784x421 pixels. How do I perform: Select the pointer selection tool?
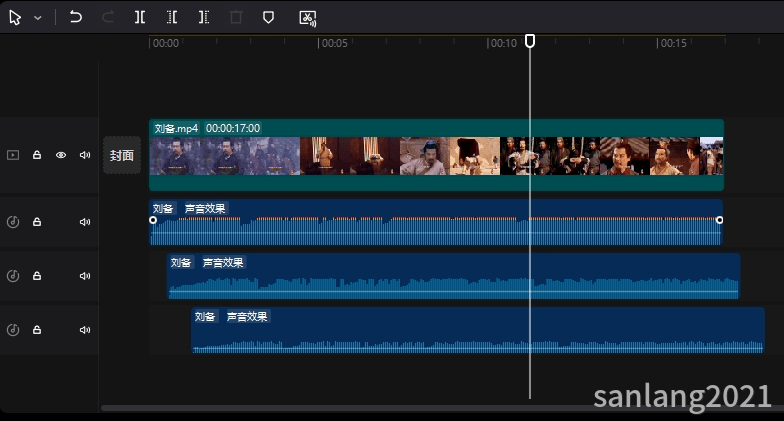coord(15,18)
